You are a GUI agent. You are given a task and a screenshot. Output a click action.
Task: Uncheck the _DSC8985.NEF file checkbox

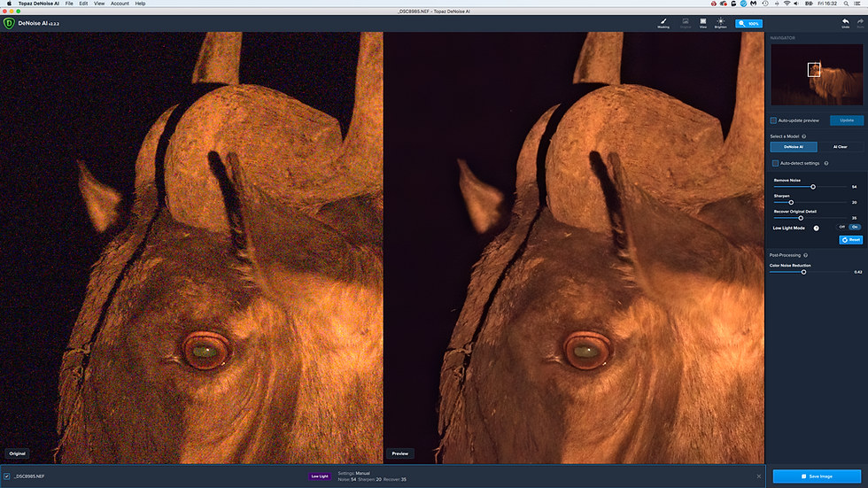click(7, 476)
